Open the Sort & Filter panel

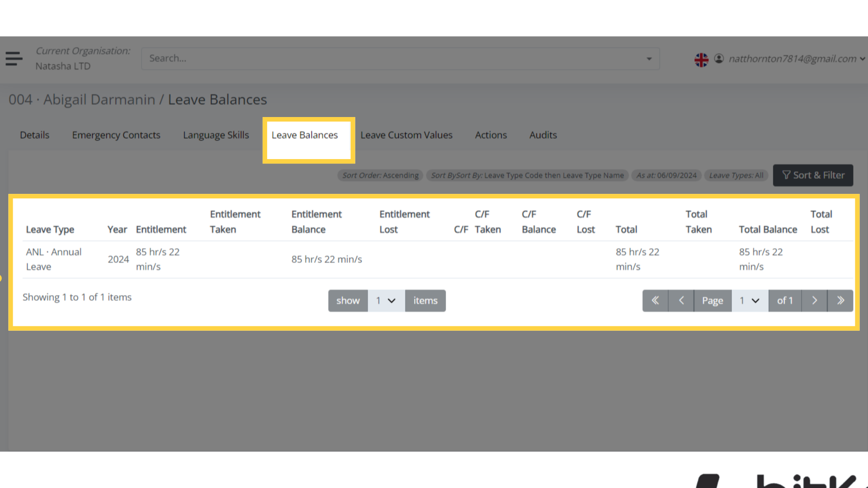(x=813, y=175)
